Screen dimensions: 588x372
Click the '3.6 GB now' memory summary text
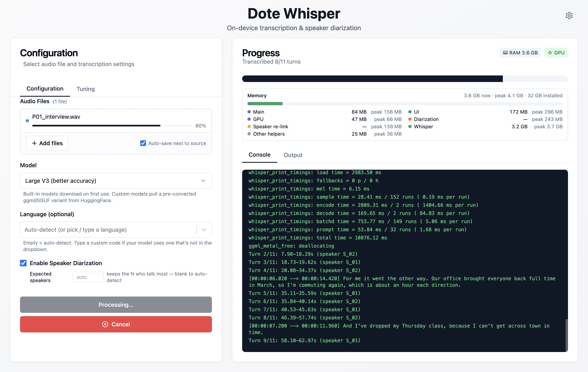[x=477, y=95]
